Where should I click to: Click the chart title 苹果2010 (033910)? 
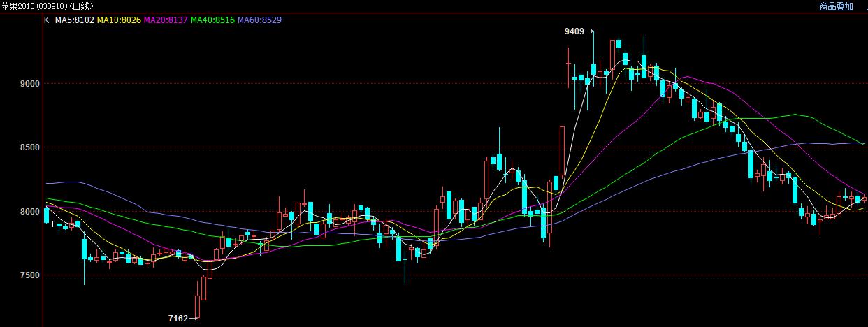[x=34, y=6]
